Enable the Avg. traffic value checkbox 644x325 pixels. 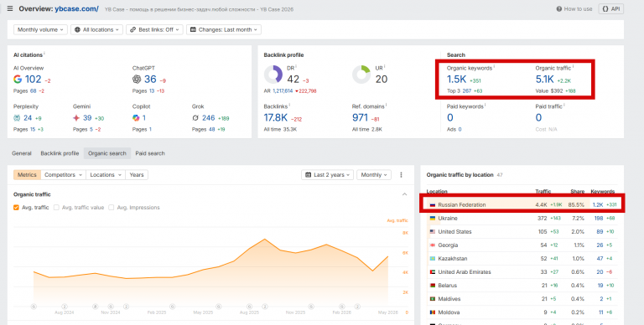pyautogui.click(x=57, y=208)
